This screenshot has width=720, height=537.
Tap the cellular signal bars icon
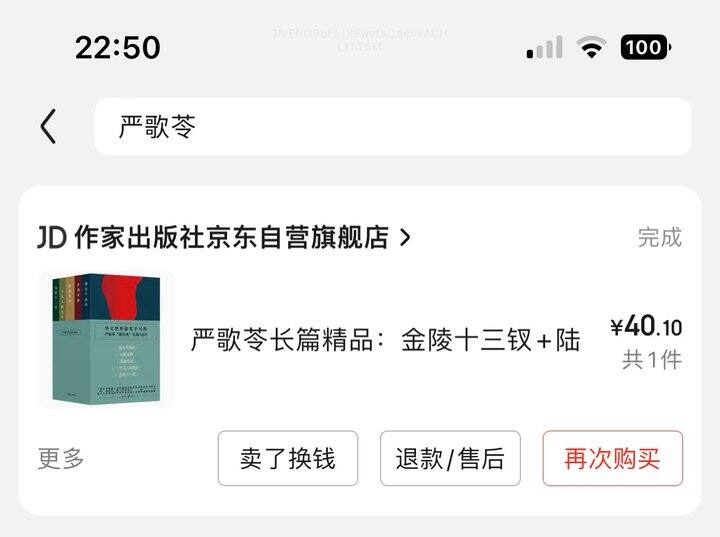point(544,47)
